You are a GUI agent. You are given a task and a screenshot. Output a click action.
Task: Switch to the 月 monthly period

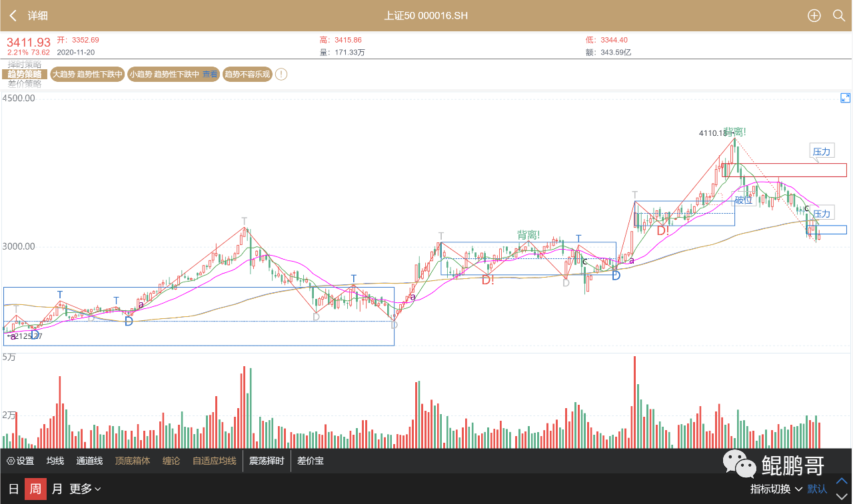(57, 489)
